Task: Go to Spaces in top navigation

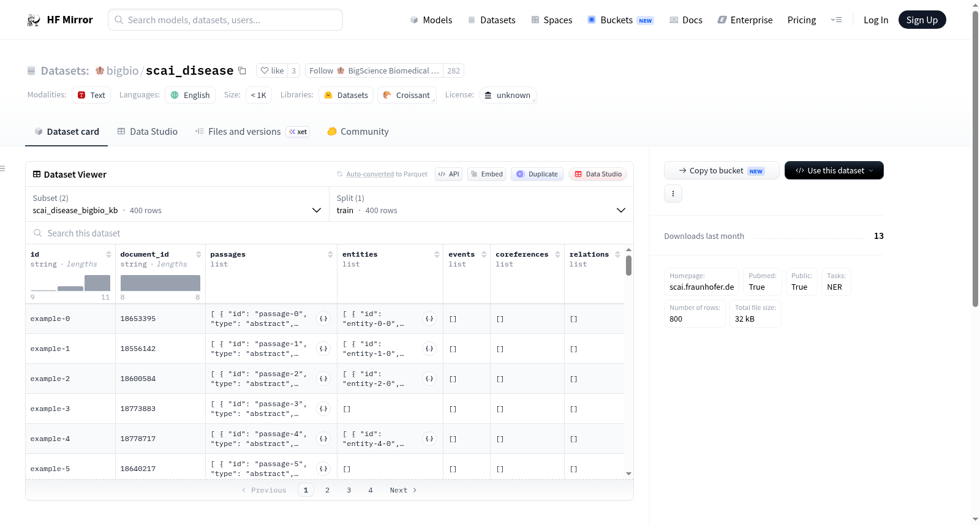Action: click(551, 20)
